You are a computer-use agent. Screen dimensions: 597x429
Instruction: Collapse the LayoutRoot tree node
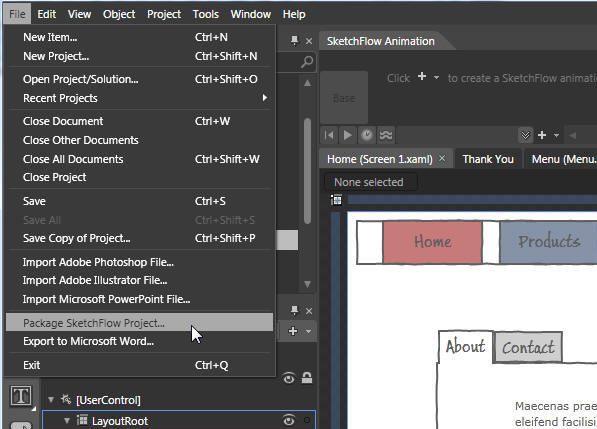point(67,421)
